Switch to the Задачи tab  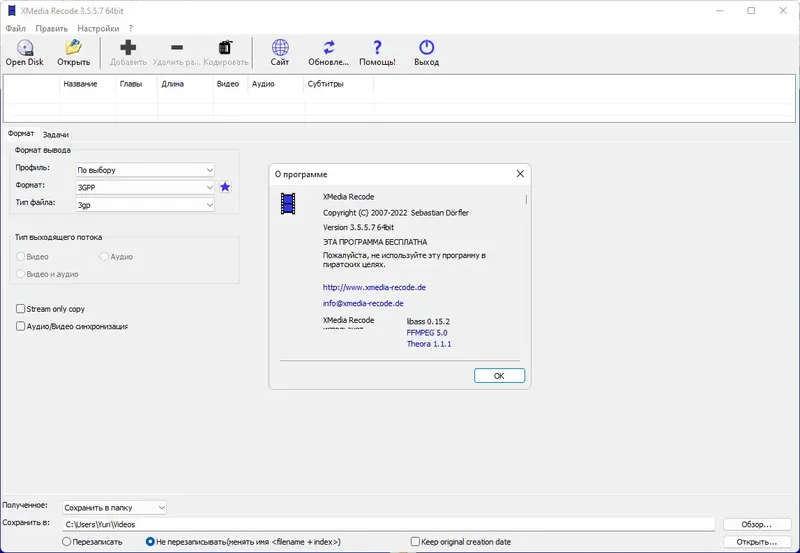tap(56, 135)
